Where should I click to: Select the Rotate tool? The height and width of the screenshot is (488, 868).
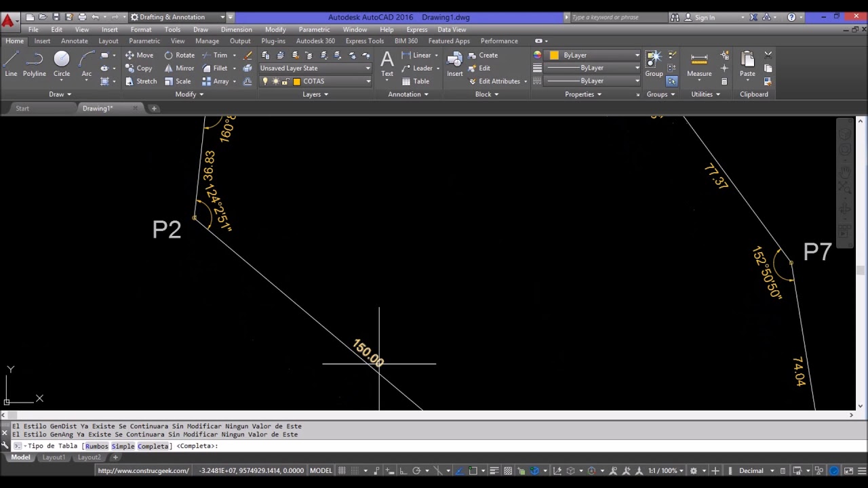[179, 55]
